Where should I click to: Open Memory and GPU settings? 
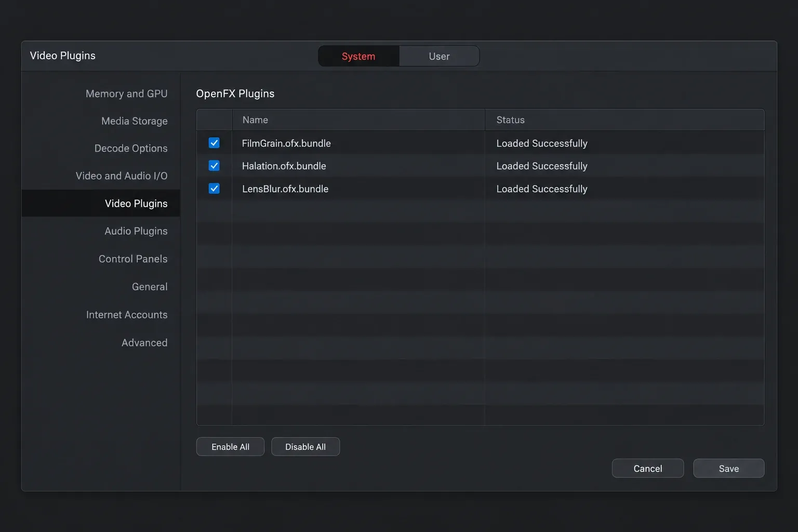pyautogui.click(x=127, y=94)
